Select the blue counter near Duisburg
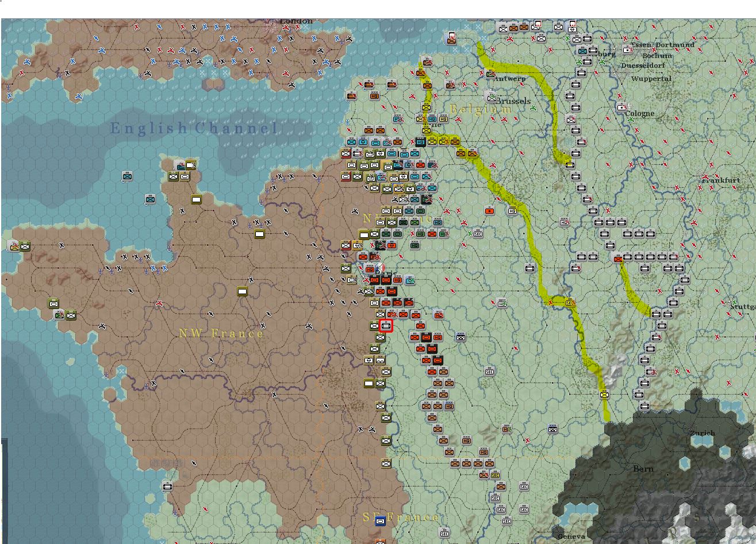This screenshot has height=544, width=756. (x=582, y=51)
